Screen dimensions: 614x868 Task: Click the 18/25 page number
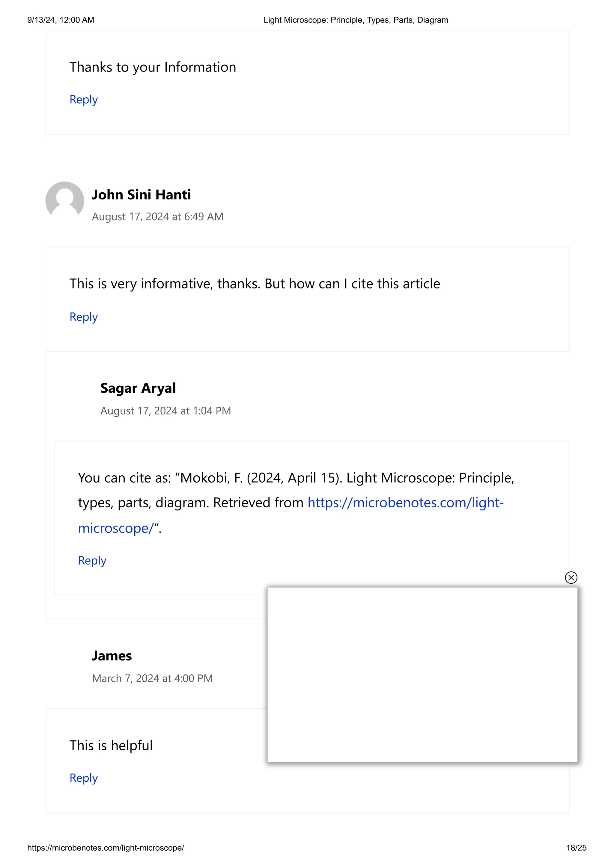(576, 848)
